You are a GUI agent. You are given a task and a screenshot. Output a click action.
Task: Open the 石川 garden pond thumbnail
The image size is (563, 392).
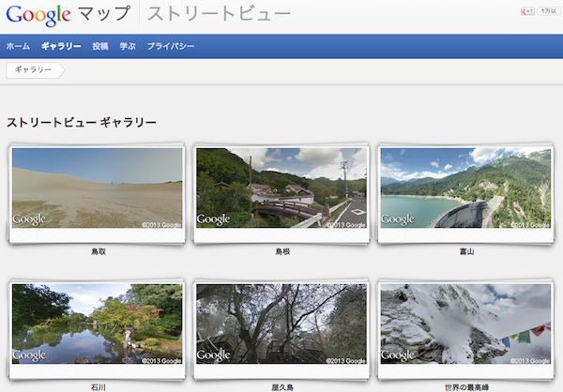98,324
